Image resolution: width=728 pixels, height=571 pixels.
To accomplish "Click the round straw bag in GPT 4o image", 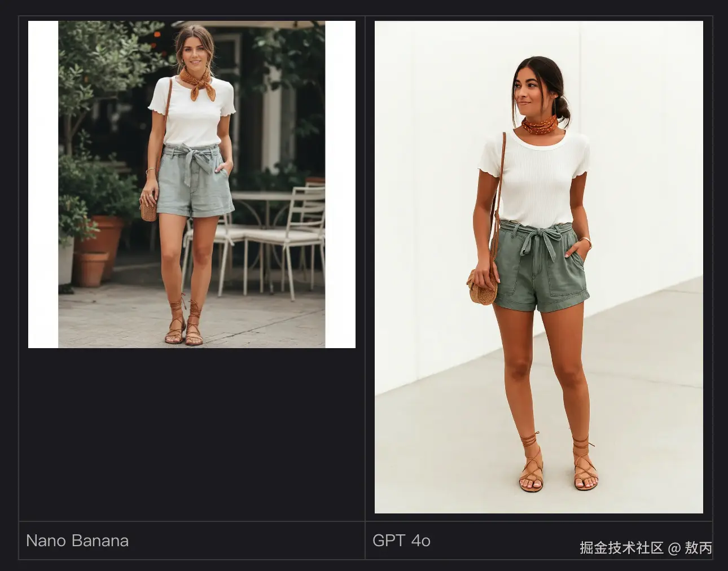I will coord(483,288).
